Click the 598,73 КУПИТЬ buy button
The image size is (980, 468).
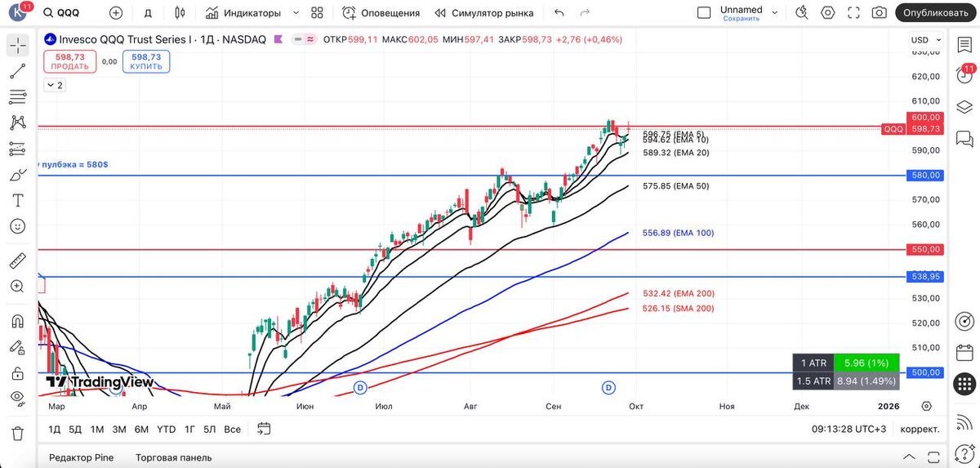point(146,61)
